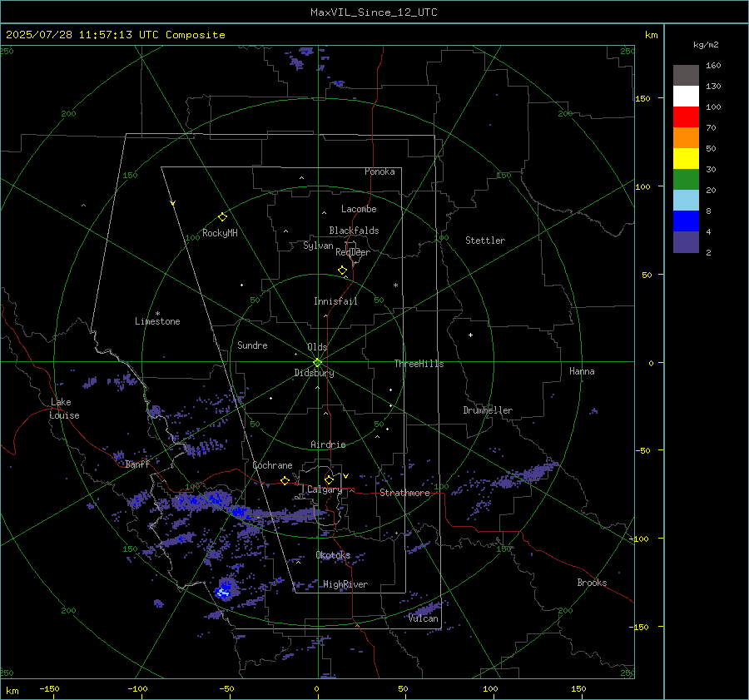Click the Sylvan label
This screenshot has width=749, height=700.
point(318,246)
